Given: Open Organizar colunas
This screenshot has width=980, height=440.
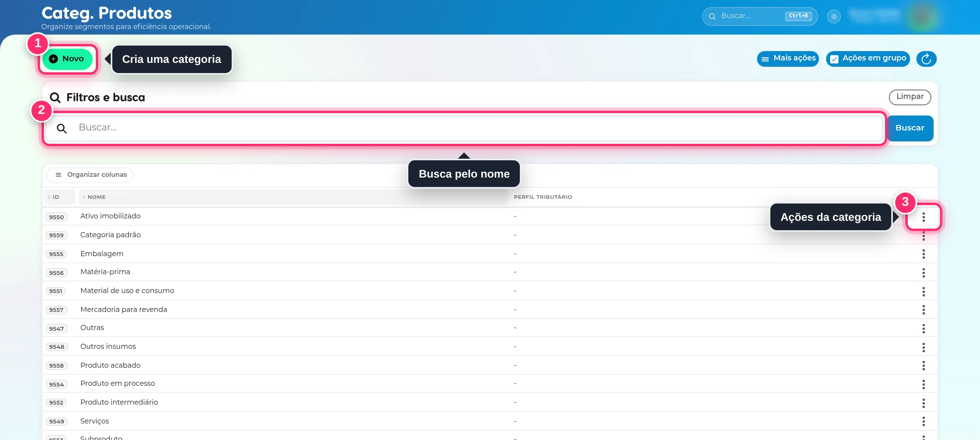Looking at the screenshot, I should [90, 175].
